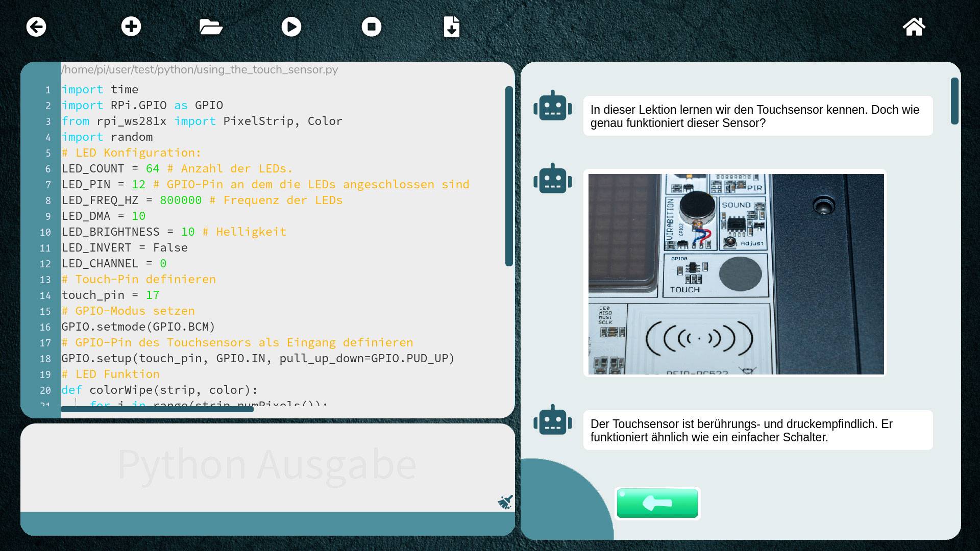Save the script using the download icon

(452, 27)
